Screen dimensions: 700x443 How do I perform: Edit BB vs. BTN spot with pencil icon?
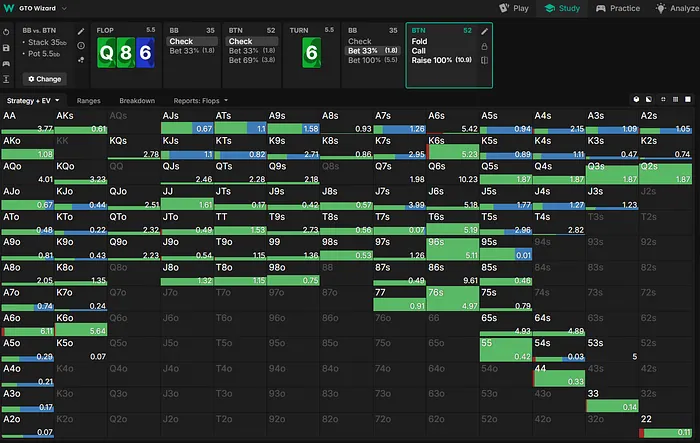click(81, 31)
